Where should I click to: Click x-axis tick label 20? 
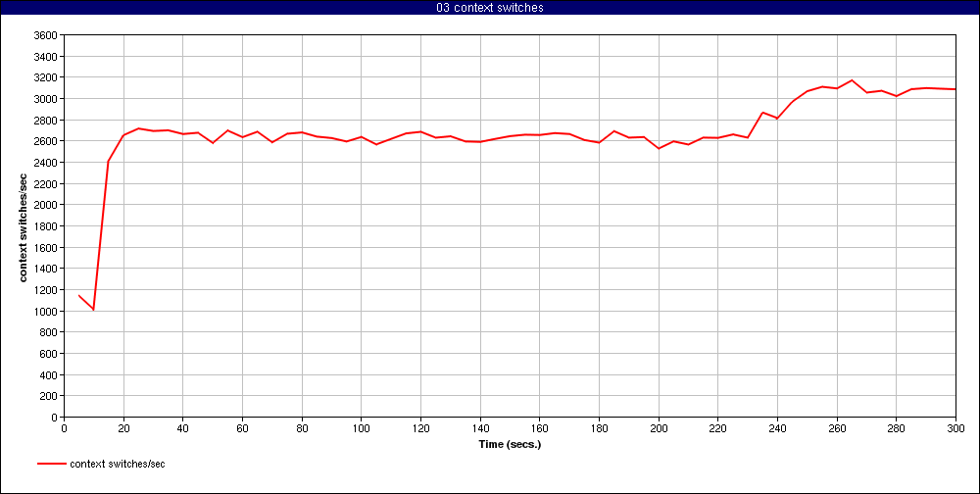tap(123, 429)
